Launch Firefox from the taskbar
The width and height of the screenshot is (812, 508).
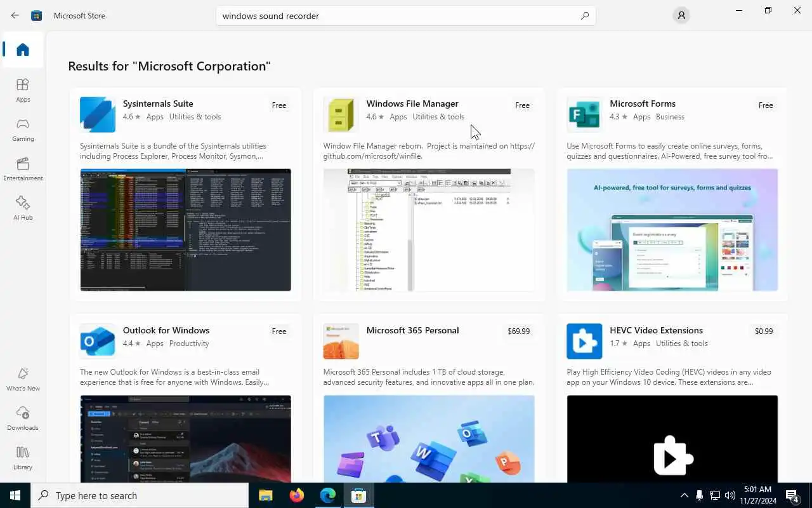[x=296, y=495]
